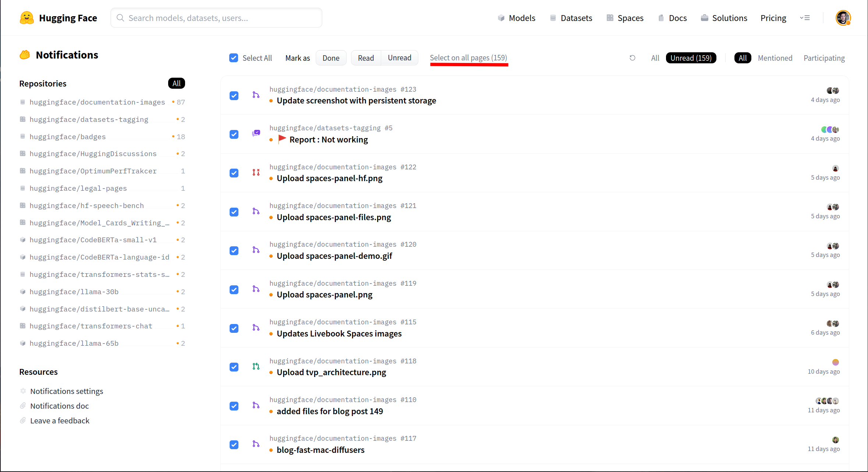Image resolution: width=868 pixels, height=472 pixels.
Task: Click participant avatars on blog post 149 row
Action: point(827,401)
